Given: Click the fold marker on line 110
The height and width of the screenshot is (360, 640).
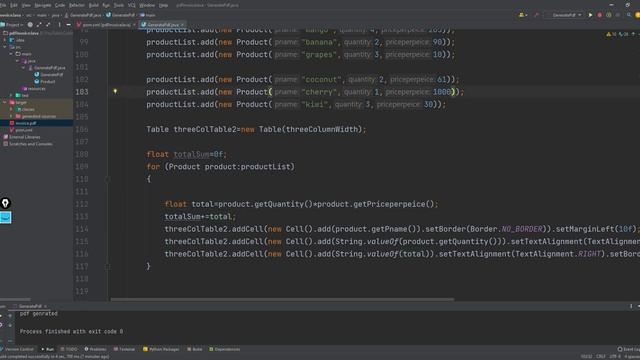Looking at the screenshot, I should (107, 179).
